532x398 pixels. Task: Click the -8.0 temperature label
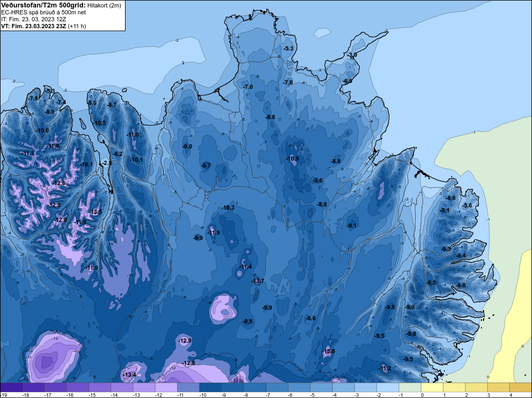(x=92, y=103)
